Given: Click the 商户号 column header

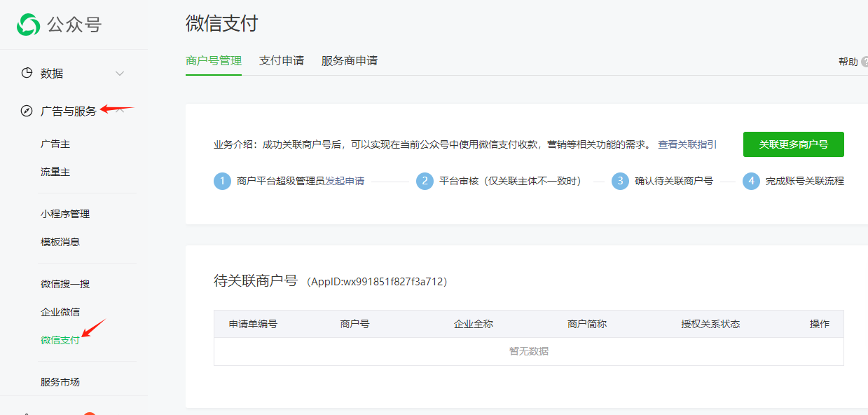Looking at the screenshot, I should point(355,324).
